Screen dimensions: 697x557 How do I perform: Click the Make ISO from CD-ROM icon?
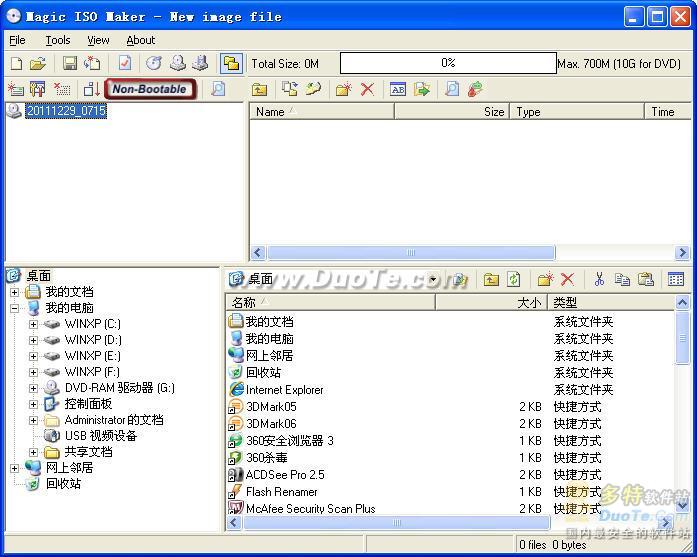(178, 63)
